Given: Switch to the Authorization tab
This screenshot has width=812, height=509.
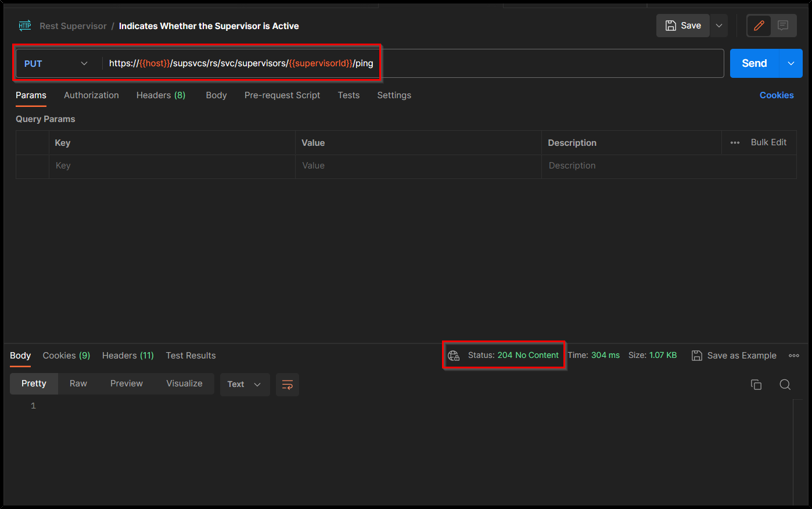Looking at the screenshot, I should coord(91,95).
